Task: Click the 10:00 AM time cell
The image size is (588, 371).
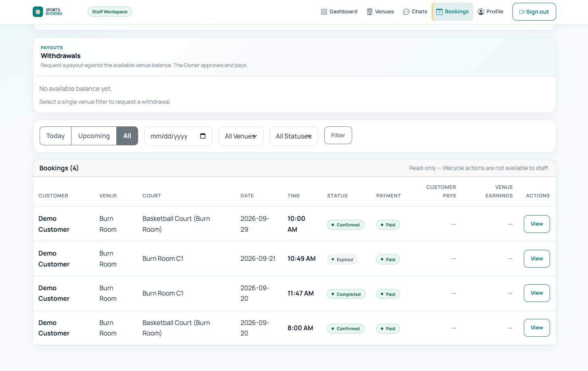Action: pyautogui.click(x=296, y=224)
